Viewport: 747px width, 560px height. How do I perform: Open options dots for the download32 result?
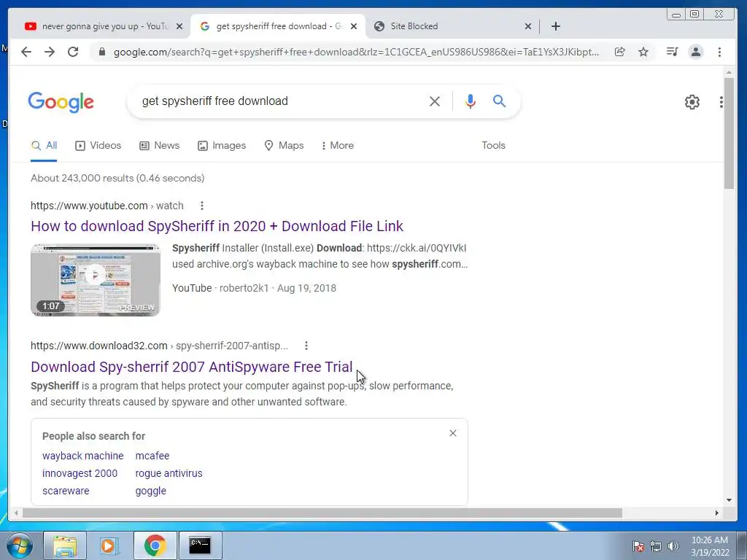pyautogui.click(x=306, y=346)
